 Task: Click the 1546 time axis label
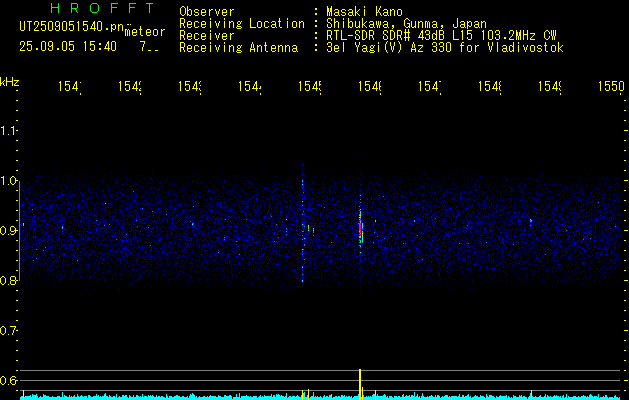tap(370, 86)
